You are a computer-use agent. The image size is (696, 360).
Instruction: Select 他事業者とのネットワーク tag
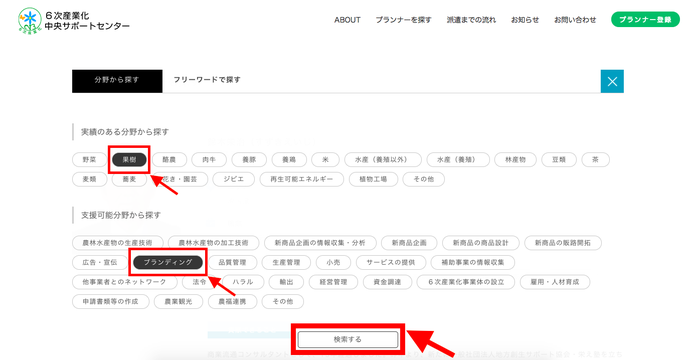pyautogui.click(x=124, y=282)
